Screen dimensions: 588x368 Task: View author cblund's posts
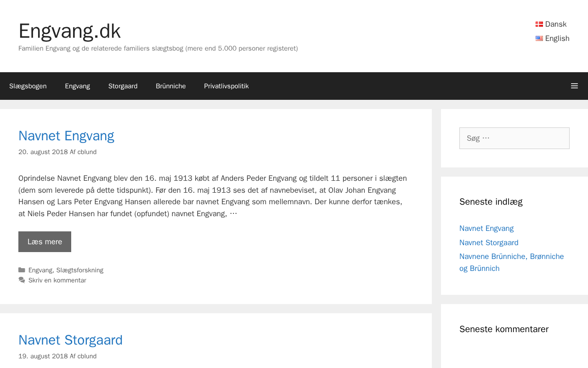point(87,152)
